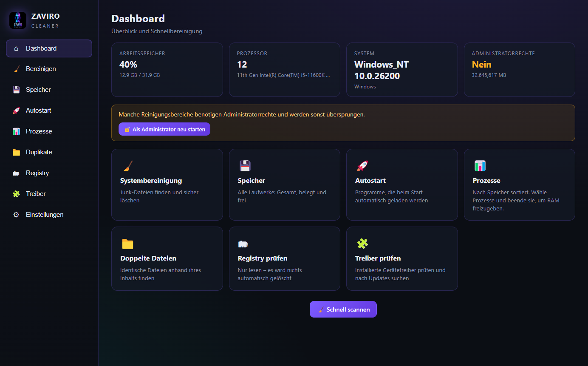Open the Treiber prüfen card title
Viewport: 588px width, 366px height.
[x=378, y=258]
